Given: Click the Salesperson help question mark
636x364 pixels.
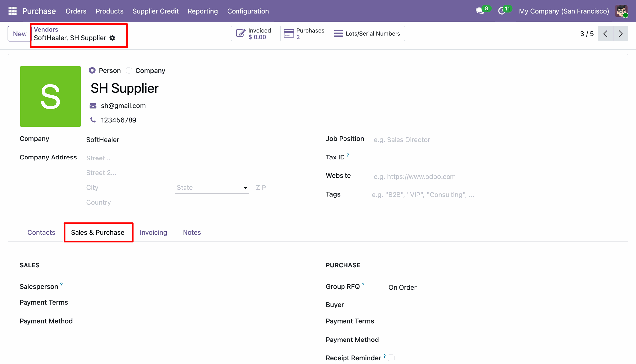Looking at the screenshot, I should pos(61,284).
